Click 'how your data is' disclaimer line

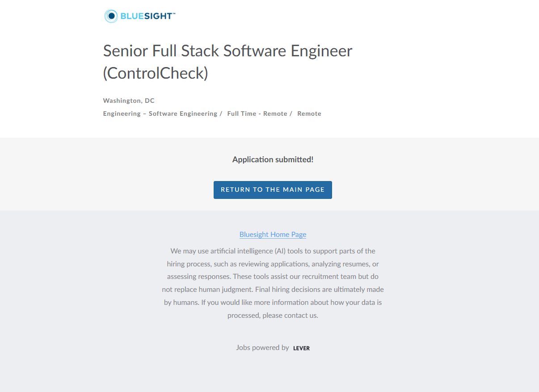click(273, 302)
